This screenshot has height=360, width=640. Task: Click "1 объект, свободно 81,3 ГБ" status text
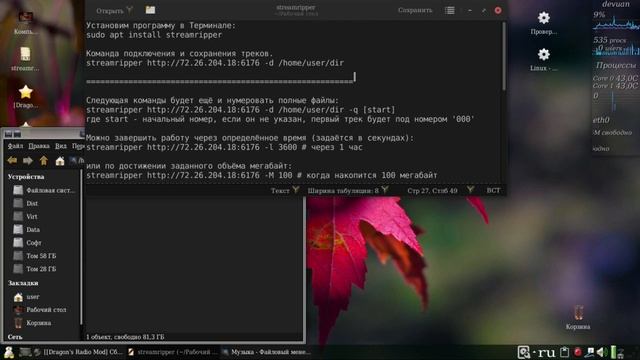125,337
